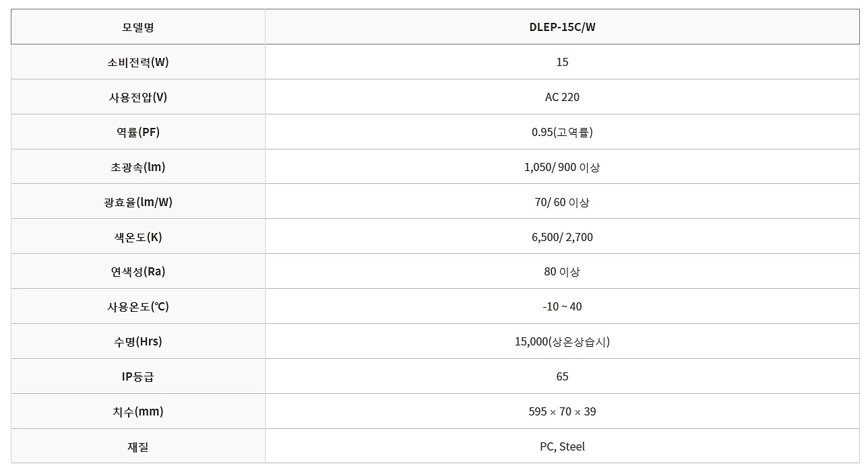Click the 1,050/ 900 이상 value
The height and width of the screenshot is (470, 868).
(562, 167)
